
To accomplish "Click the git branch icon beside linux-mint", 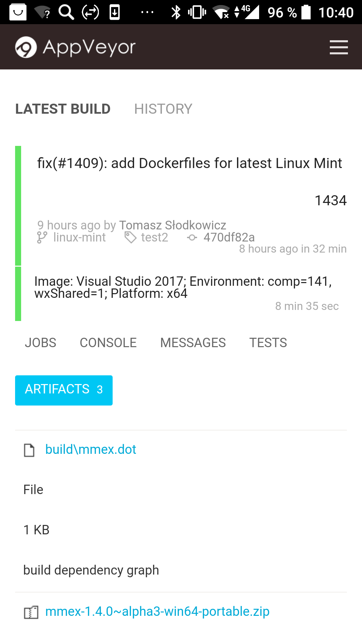I will pyautogui.click(x=42, y=237).
